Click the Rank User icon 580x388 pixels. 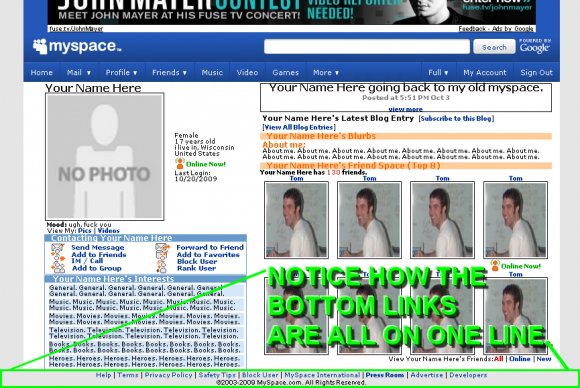tap(161, 268)
